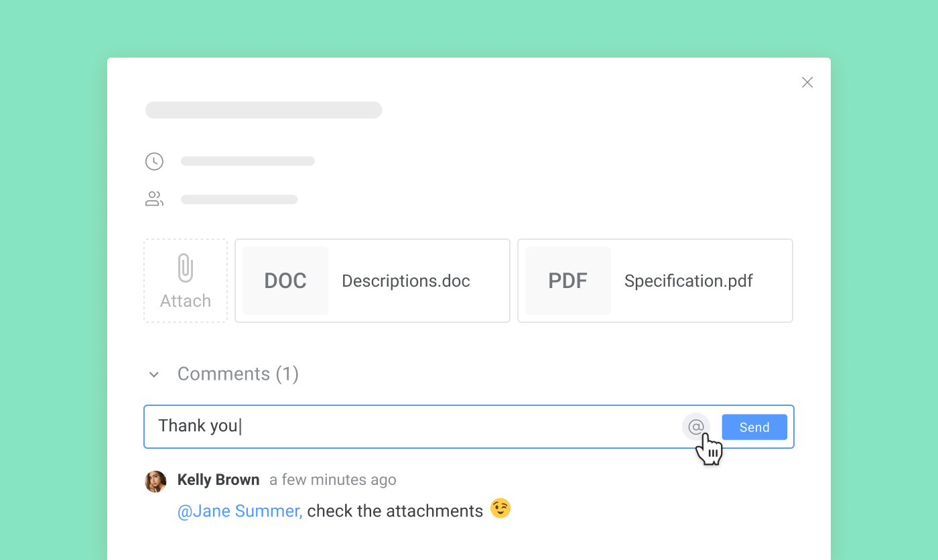Click Kelly Brown's avatar photo
Image resolution: width=938 pixels, height=560 pixels.
(x=155, y=481)
